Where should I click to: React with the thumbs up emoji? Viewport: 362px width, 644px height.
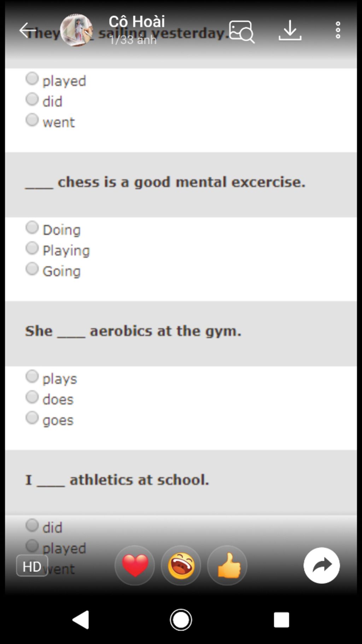(x=227, y=565)
